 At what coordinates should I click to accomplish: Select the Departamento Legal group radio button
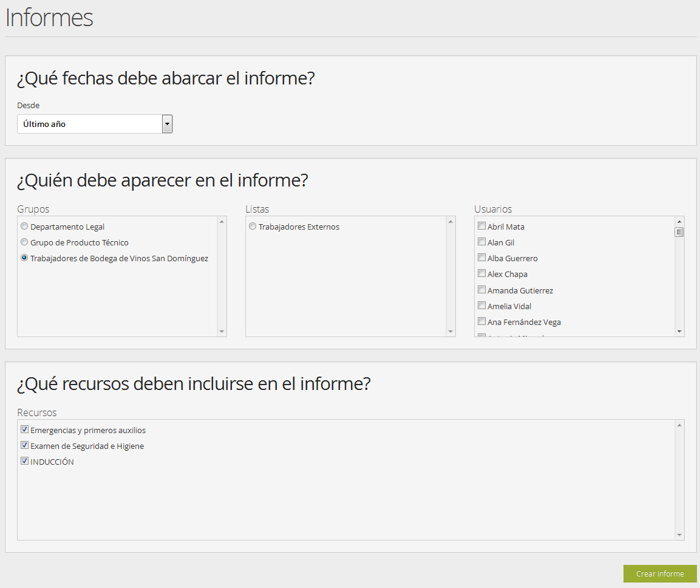click(24, 227)
